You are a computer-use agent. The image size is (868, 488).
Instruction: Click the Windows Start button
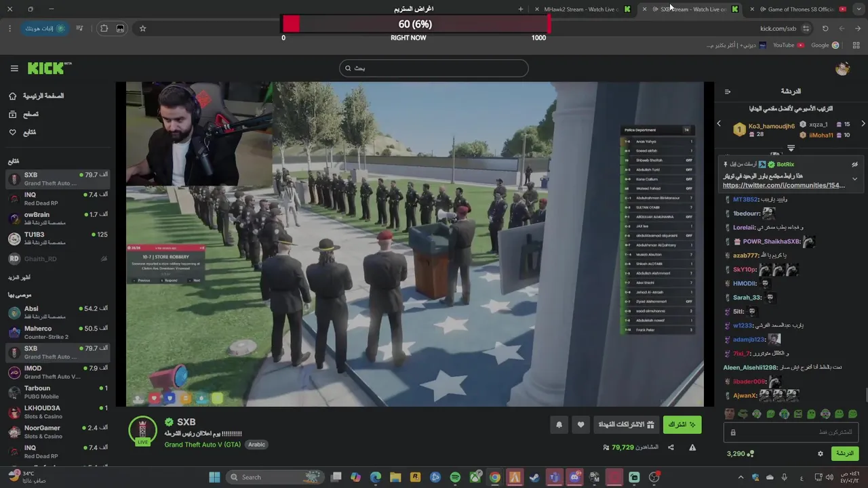214,477
